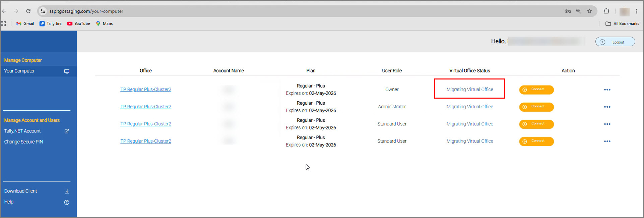This screenshot has width=644, height=218.
Task: Select Change Secure PIN in sidebar
Action: (23, 142)
